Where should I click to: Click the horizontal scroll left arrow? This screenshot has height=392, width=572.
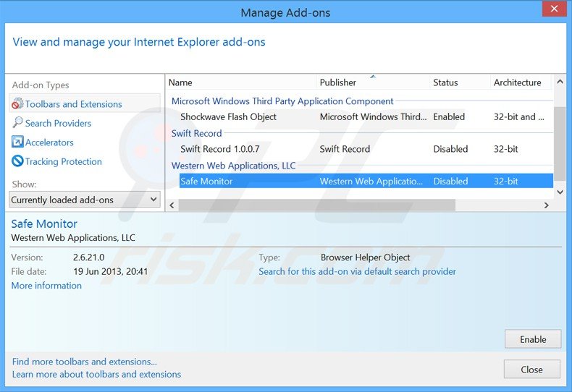point(172,205)
